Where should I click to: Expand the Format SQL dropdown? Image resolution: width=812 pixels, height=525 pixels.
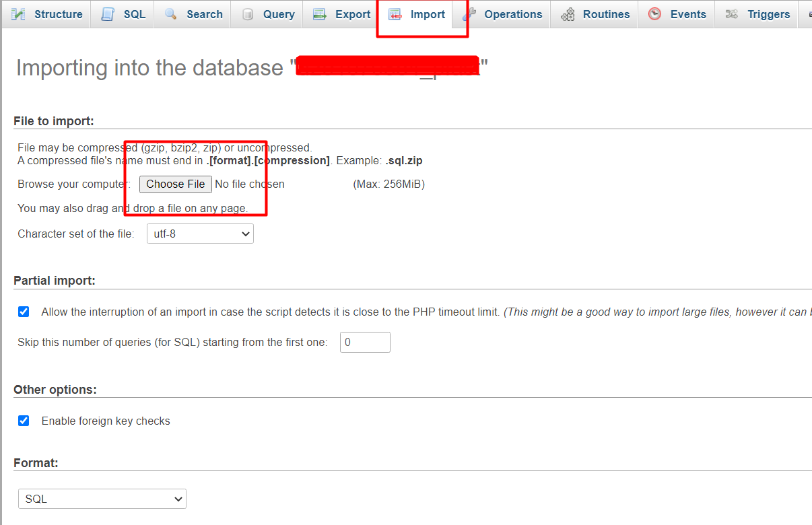point(102,499)
